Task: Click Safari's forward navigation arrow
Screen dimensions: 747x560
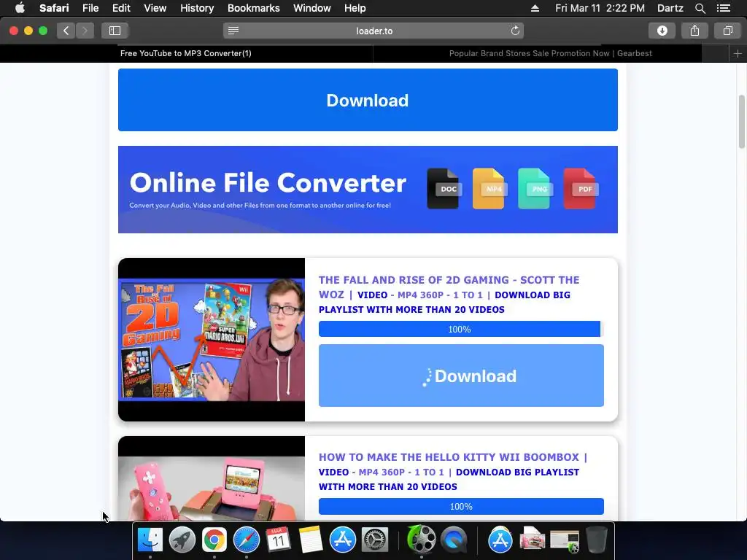Action: [x=85, y=31]
